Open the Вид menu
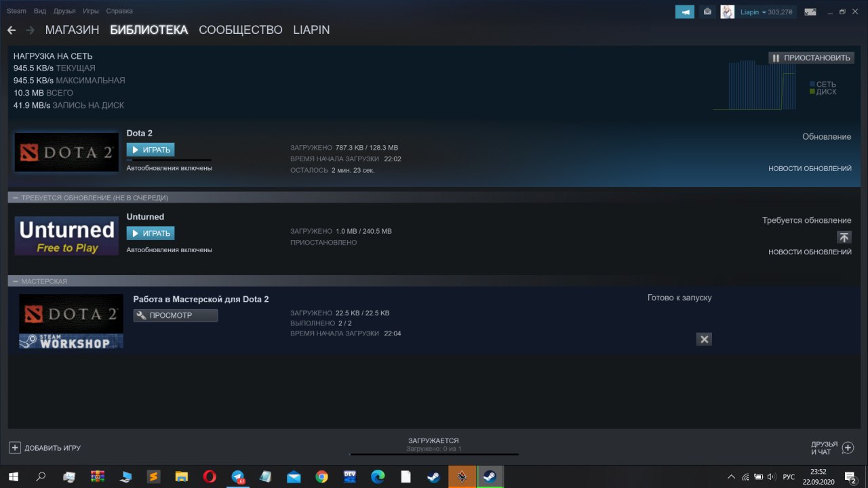 (x=40, y=12)
